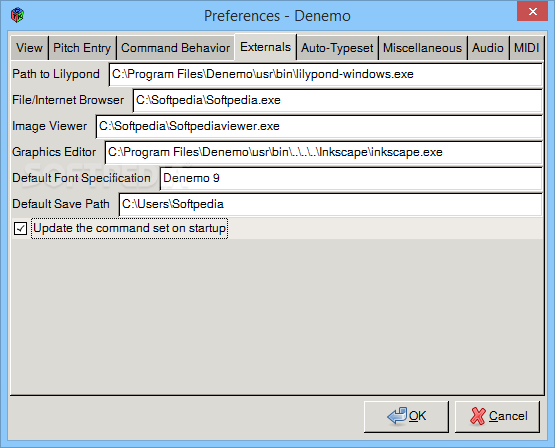Click the Preferences - Denemo title text
The height and width of the screenshot is (448, 555).
pyautogui.click(x=277, y=16)
